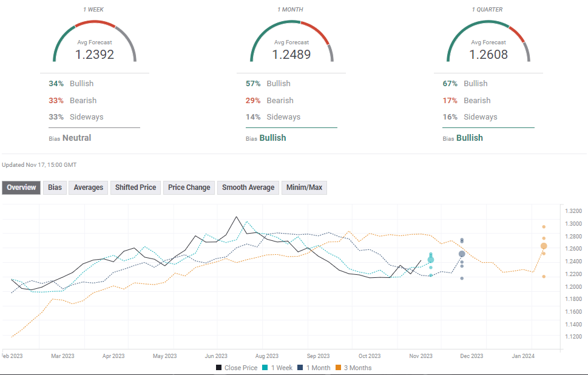This screenshot has height=375, width=588.
Task: Click the large orange 3 Months forecast dot
Action: 544,246
